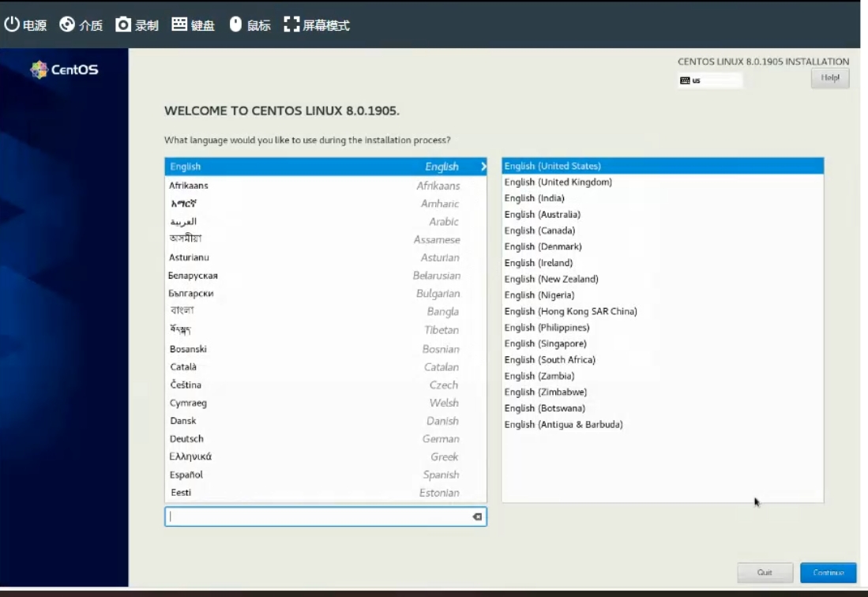Choose English (New Zealand) locale
Screen dimensions: 868x597
point(663,279)
